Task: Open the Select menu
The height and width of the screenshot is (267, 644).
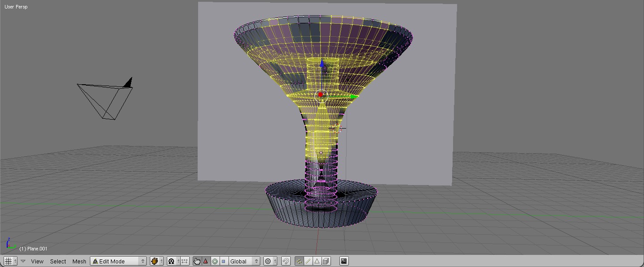Action: point(58,261)
